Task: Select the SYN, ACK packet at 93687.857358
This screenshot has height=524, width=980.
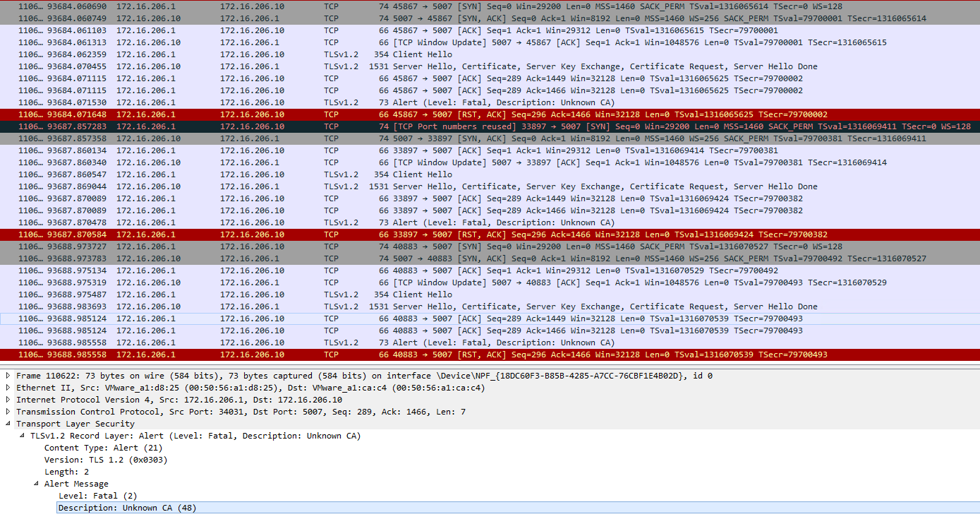Action: pyautogui.click(x=490, y=138)
